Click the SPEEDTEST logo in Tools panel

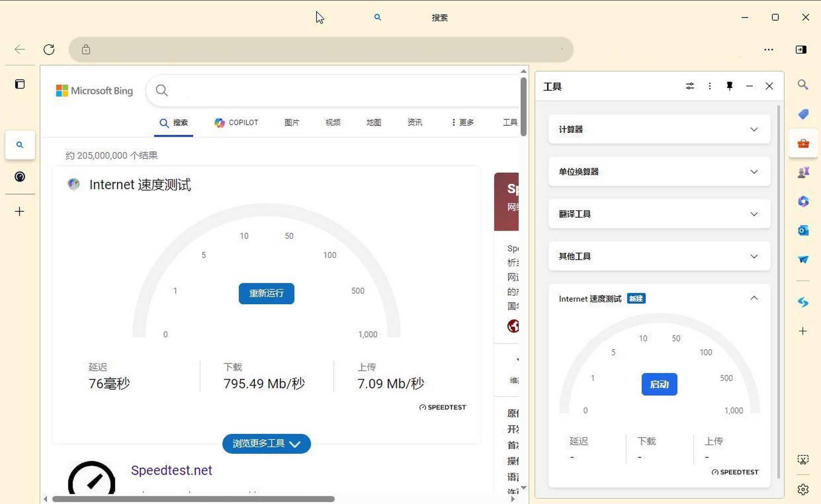[735, 472]
